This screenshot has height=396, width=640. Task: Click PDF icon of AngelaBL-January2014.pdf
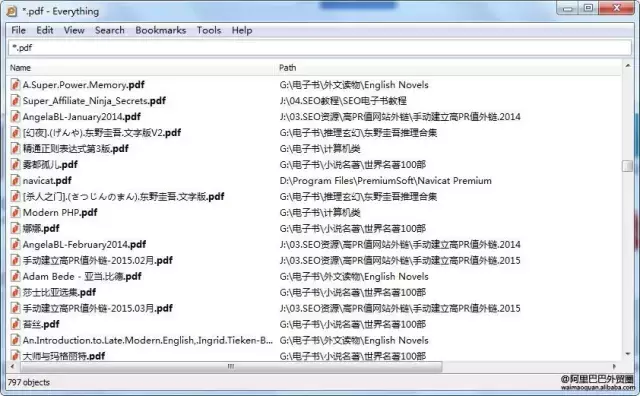(15, 116)
